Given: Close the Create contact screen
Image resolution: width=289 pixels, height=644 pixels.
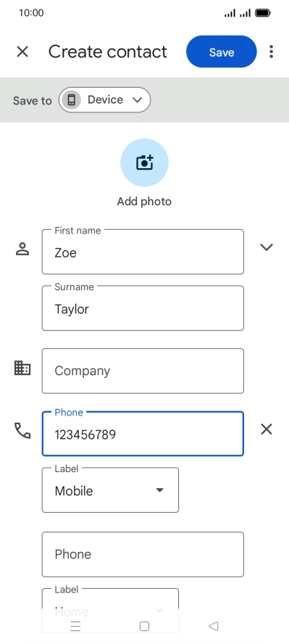Looking at the screenshot, I should [x=22, y=51].
